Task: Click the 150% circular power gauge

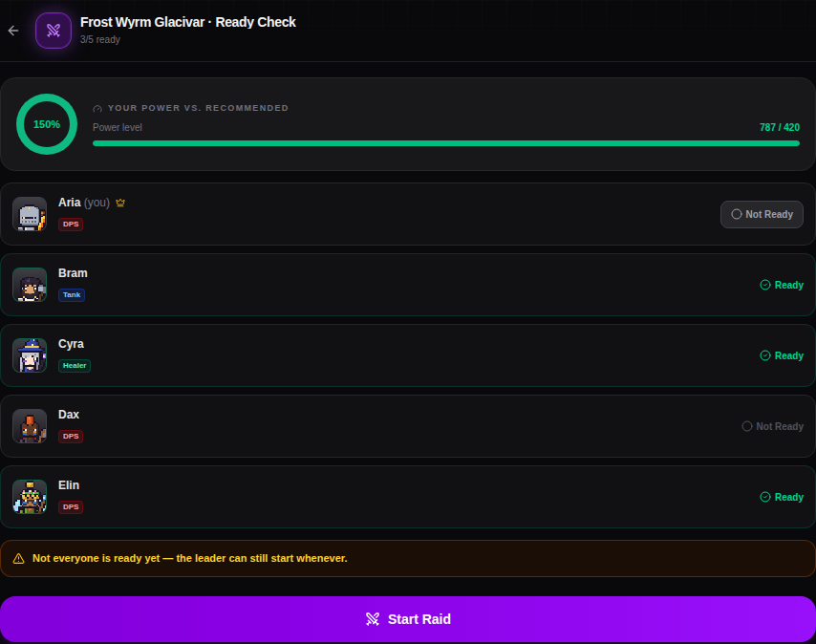Action: pyautogui.click(x=47, y=124)
